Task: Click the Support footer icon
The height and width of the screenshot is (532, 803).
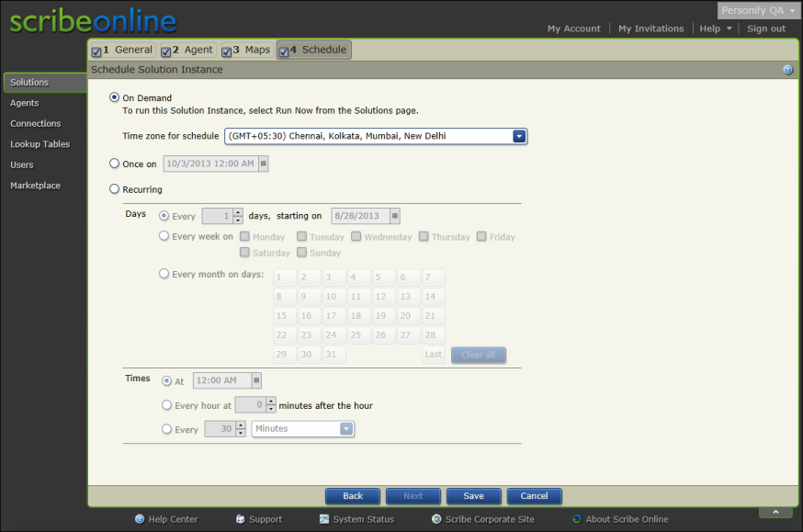Action: tap(240, 519)
